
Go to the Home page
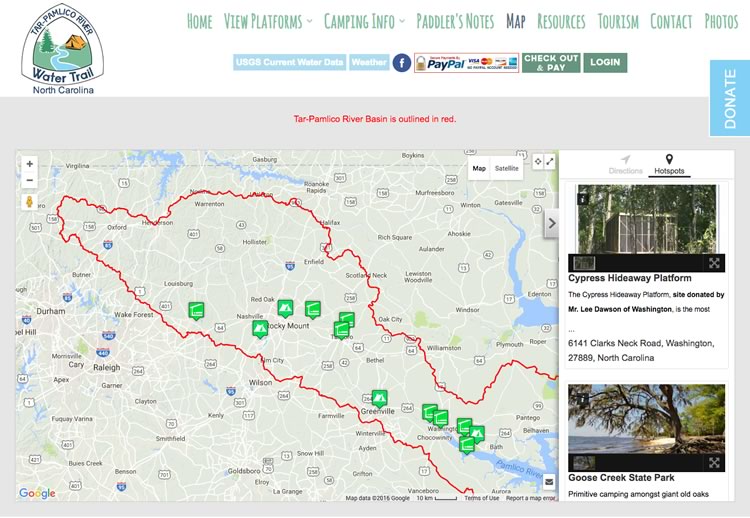pyautogui.click(x=199, y=21)
